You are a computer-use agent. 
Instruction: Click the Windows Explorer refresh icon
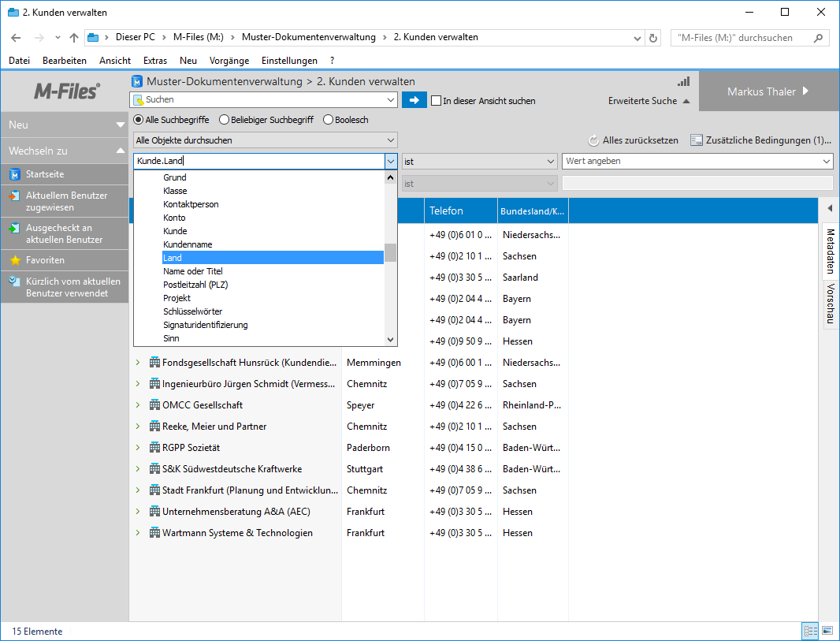pos(652,38)
